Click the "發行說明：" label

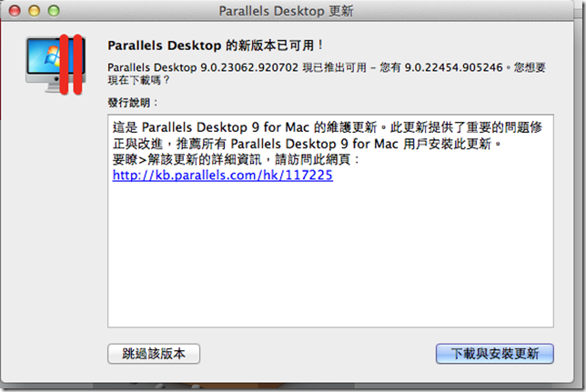coord(133,103)
